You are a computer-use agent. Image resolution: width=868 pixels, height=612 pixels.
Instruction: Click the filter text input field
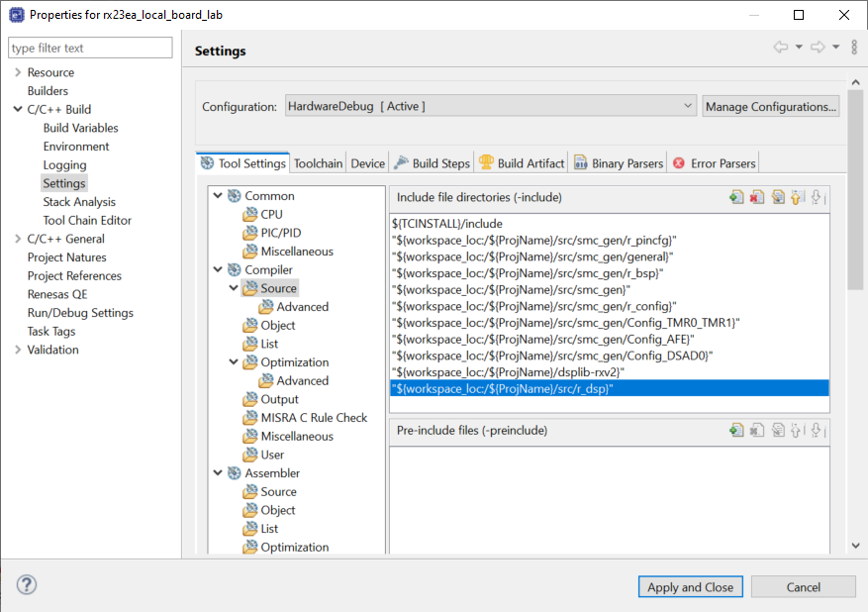click(x=89, y=48)
